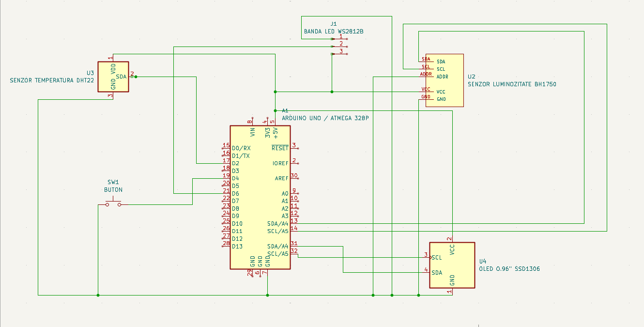Select the OLED SSD1306 symbol body U4

[452, 265]
